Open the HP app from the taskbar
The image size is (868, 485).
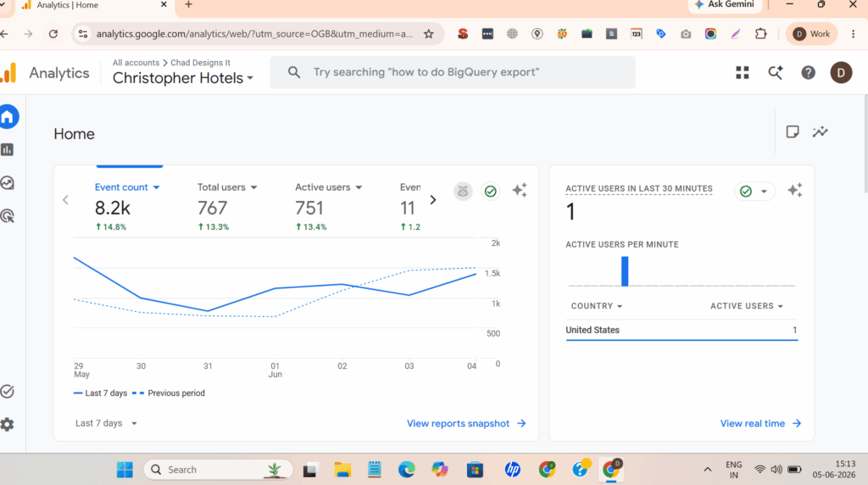point(513,470)
